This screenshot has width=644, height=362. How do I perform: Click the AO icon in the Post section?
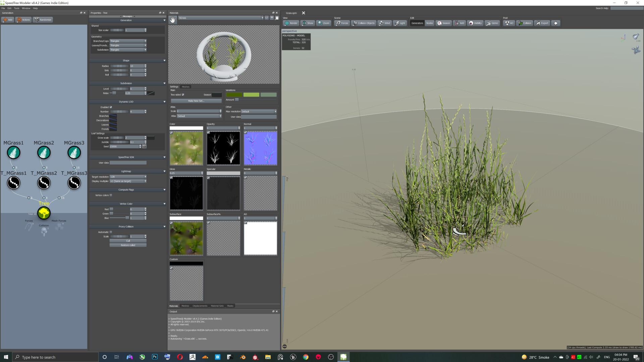pyautogui.click(x=508, y=23)
